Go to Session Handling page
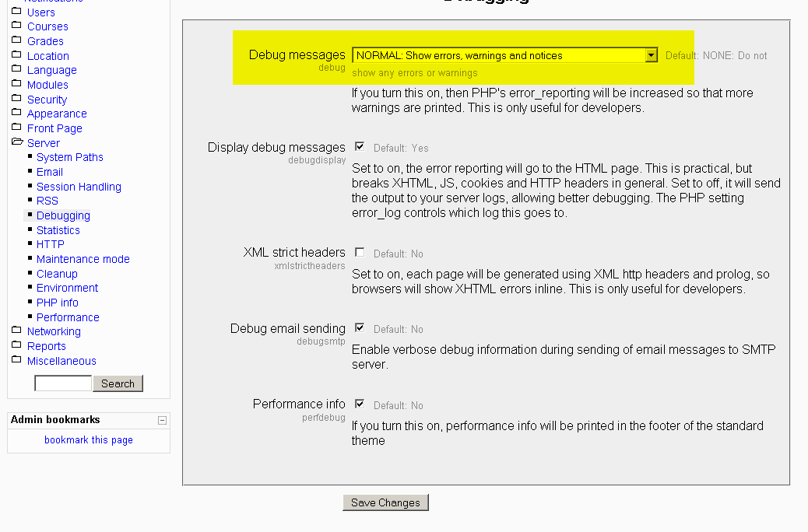Viewport: 808px width, 532px height. pos(79,187)
